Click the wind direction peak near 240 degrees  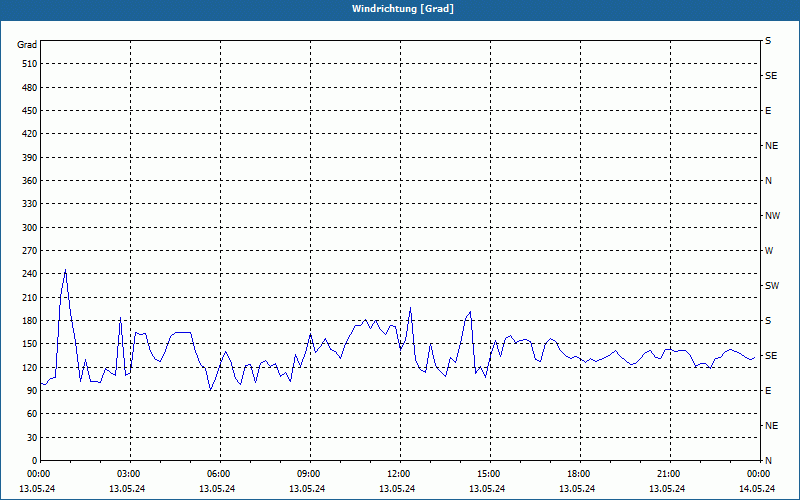(65, 270)
